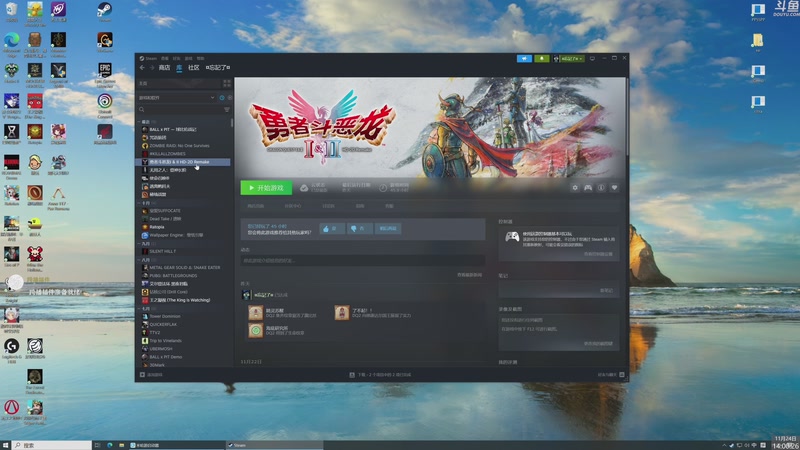Open Task View on the taskbar

click(x=97, y=445)
